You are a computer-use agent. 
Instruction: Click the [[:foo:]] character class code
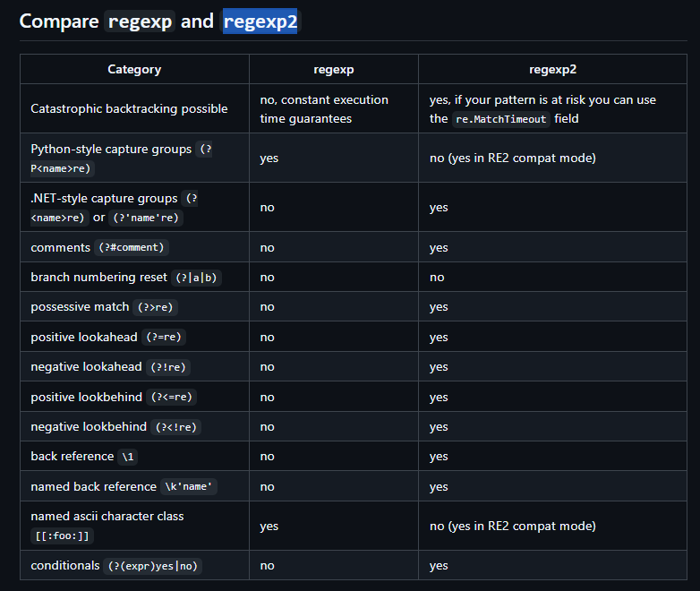point(62,535)
